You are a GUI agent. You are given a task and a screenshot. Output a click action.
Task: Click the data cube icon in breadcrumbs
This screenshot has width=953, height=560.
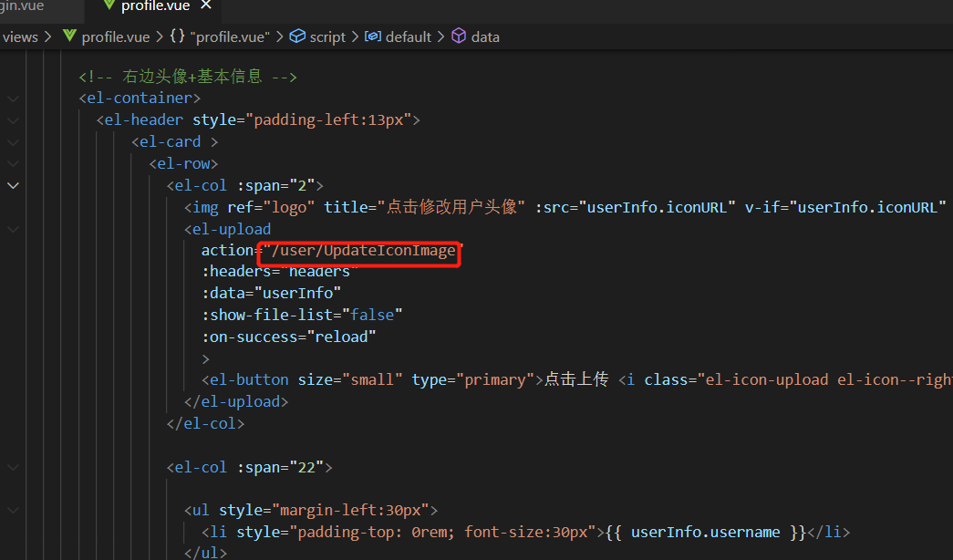click(459, 36)
